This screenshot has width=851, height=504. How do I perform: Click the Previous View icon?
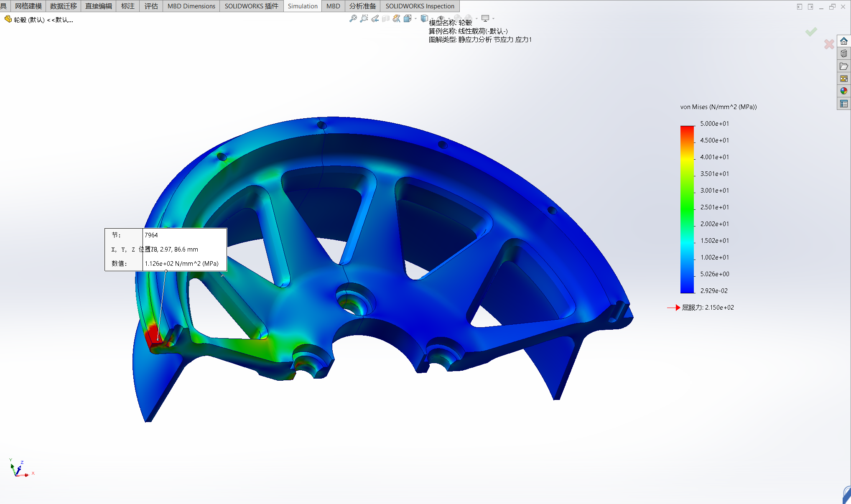[x=375, y=18]
